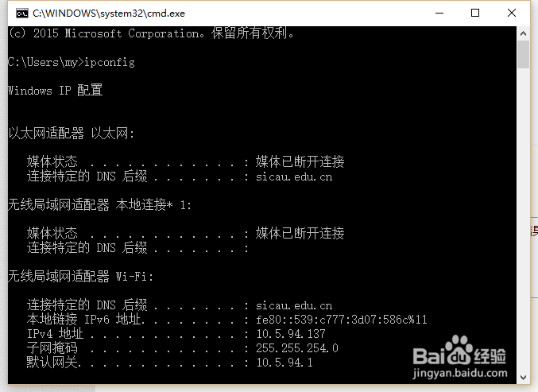Click the vertical scrollbar thumb
538x392 pixels.
[523, 55]
